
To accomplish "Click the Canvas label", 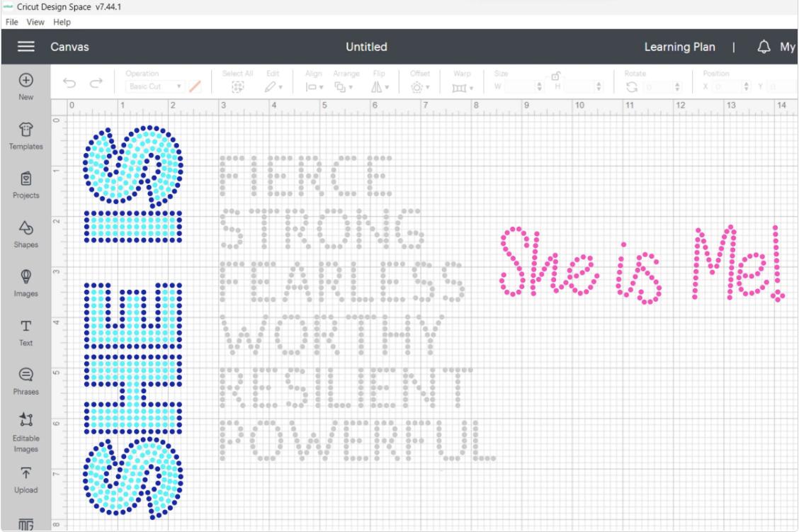I will (x=69, y=47).
